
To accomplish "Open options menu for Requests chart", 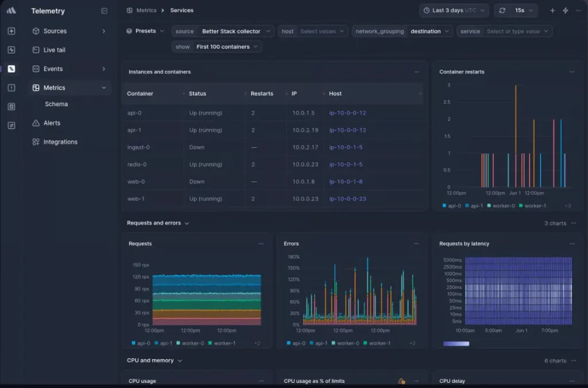I will pyautogui.click(x=261, y=244).
